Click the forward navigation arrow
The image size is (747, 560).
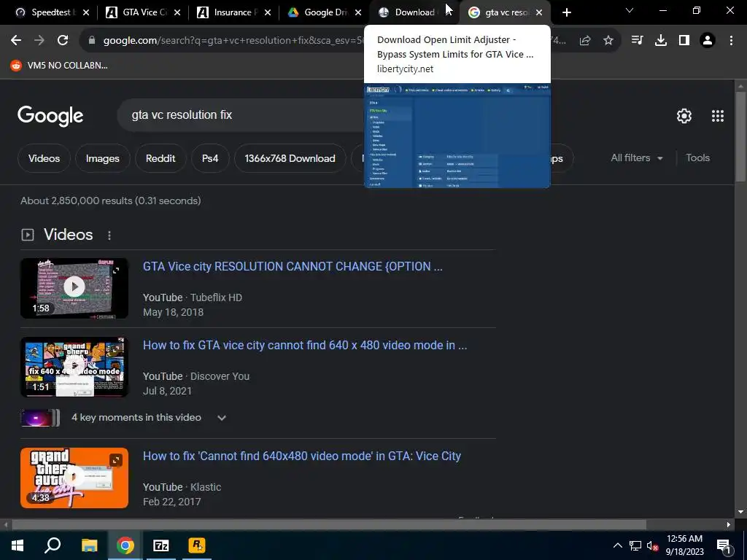(39, 41)
